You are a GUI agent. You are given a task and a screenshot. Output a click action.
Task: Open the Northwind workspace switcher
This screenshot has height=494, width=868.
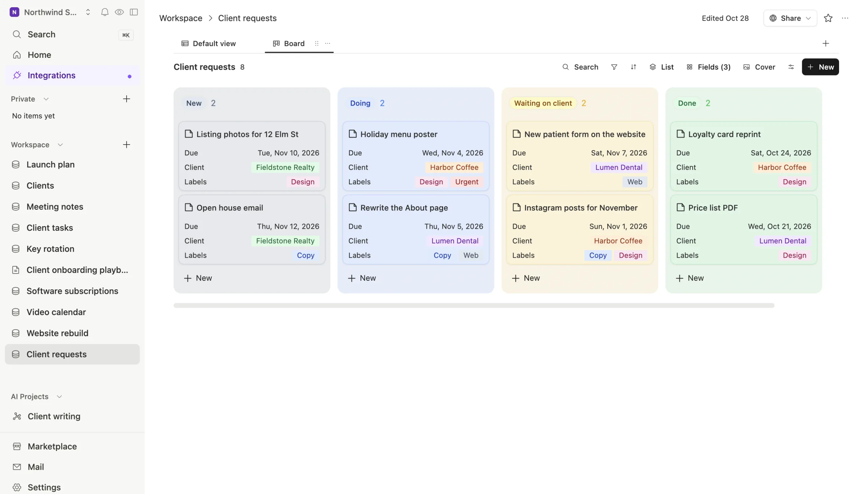pyautogui.click(x=50, y=12)
